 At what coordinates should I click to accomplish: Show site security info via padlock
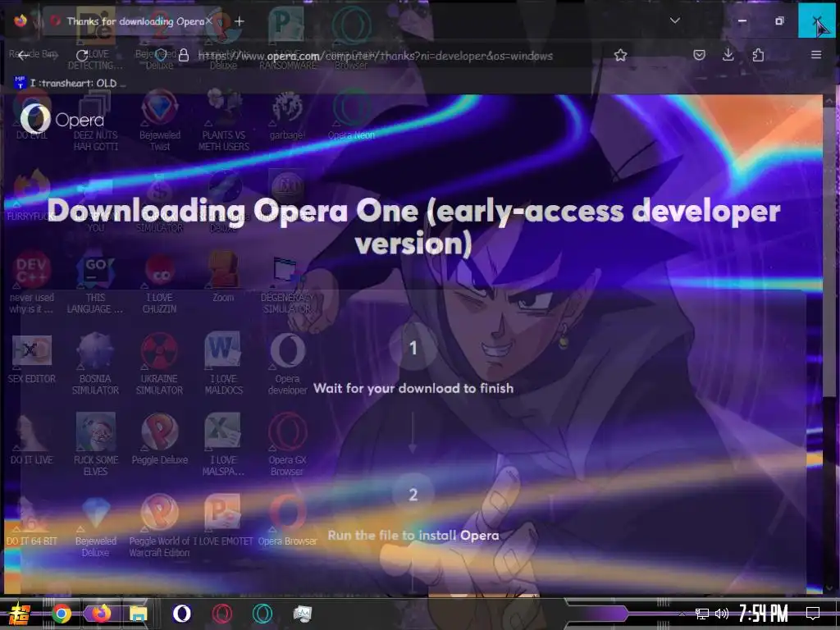184,55
